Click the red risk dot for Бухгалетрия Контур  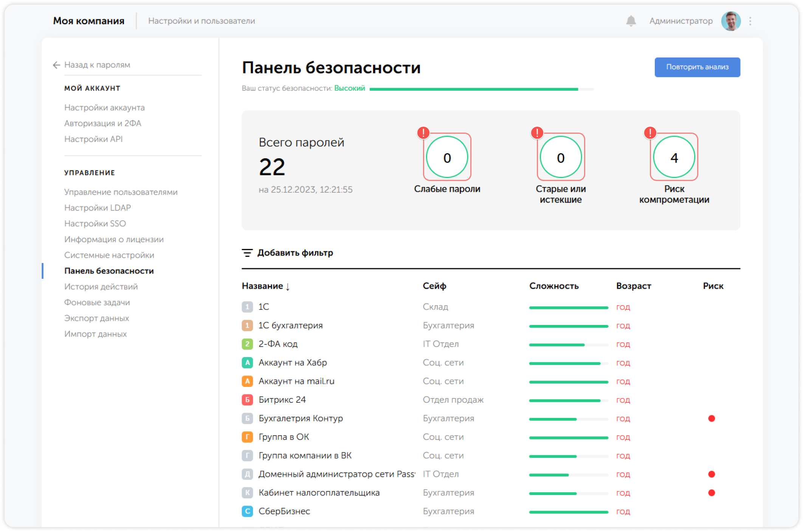(712, 418)
